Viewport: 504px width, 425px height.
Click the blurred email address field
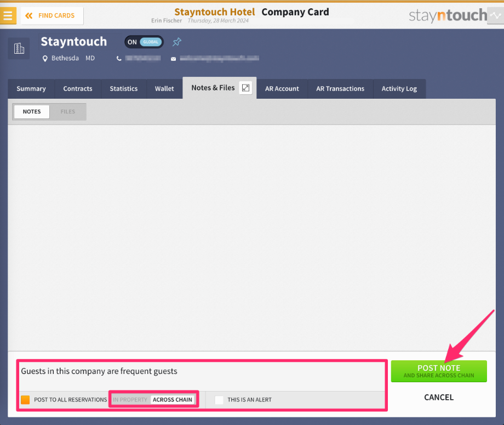[x=219, y=58]
